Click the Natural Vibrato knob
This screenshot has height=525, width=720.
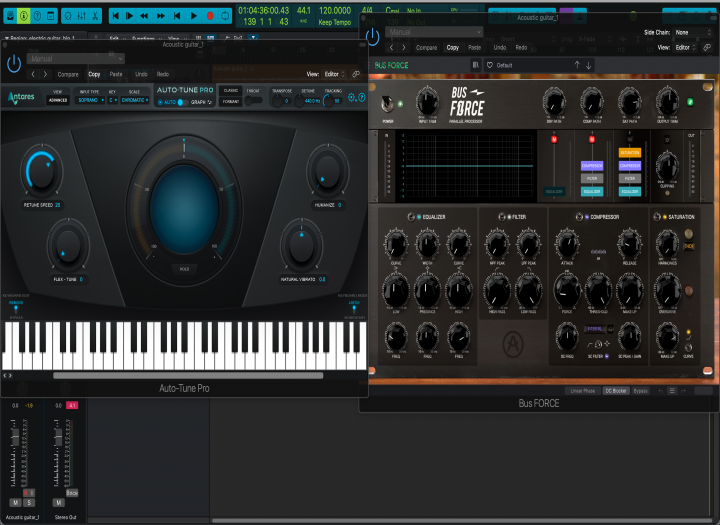301,246
